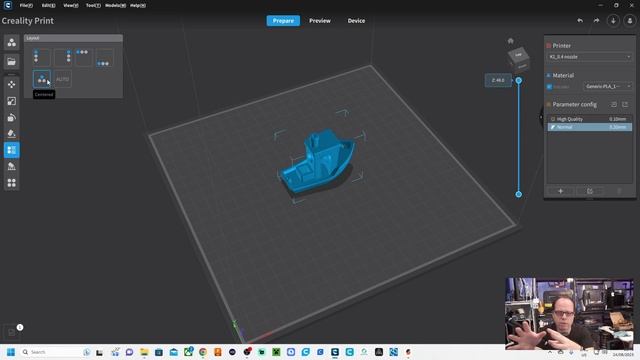The height and width of the screenshot is (360, 640).
Task: Click the Layout panel title bar
Action: click(x=73, y=38)
